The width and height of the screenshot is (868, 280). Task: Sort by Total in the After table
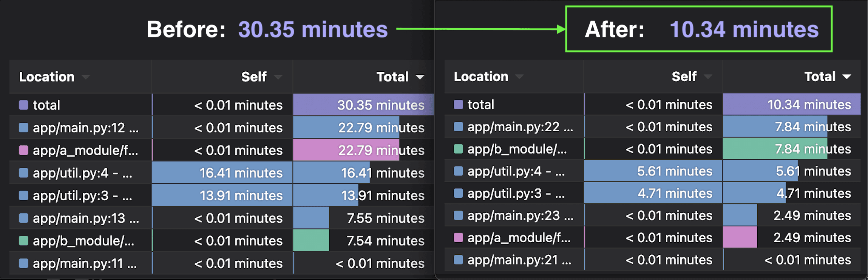[x=846, y=77]
